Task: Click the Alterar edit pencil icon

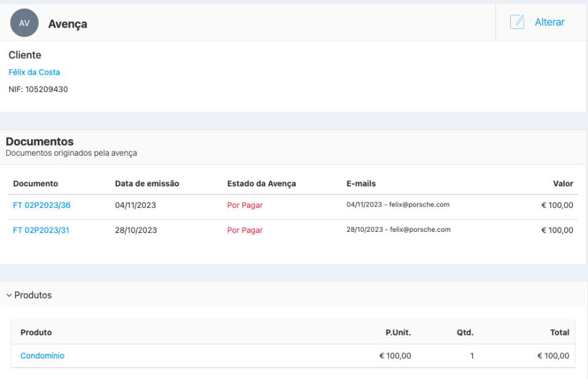Action: pos(518,22)
